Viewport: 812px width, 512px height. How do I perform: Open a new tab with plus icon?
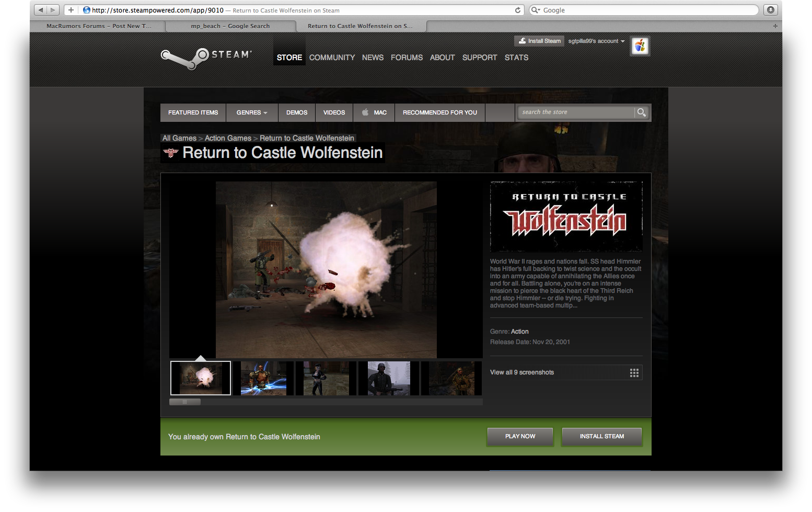775,26
